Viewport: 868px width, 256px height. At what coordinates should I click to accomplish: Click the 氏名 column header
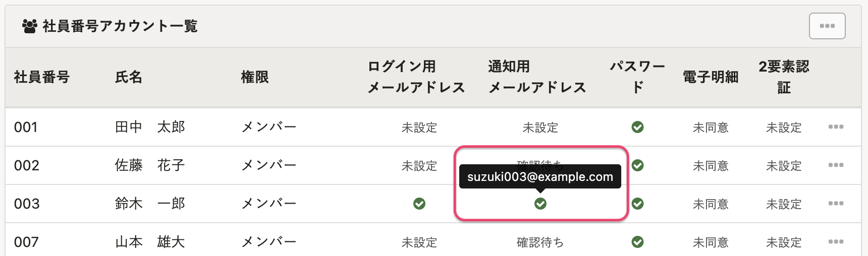[x=129, y=77]
